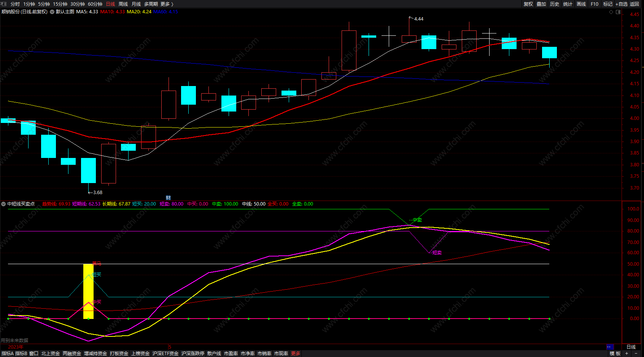Click the 默认主图 main chart label
This screenshot has width=644, height=357.
point(65,12)
